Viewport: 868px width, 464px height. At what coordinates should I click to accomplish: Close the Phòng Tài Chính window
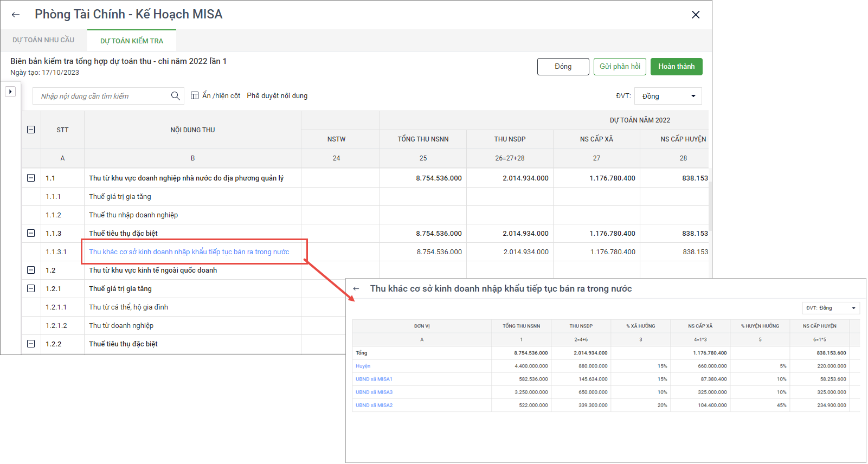click(696, 15)
